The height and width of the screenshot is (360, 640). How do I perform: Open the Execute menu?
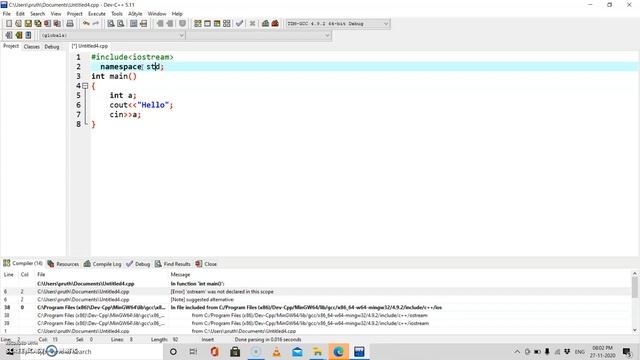click(x=97, y=13)
